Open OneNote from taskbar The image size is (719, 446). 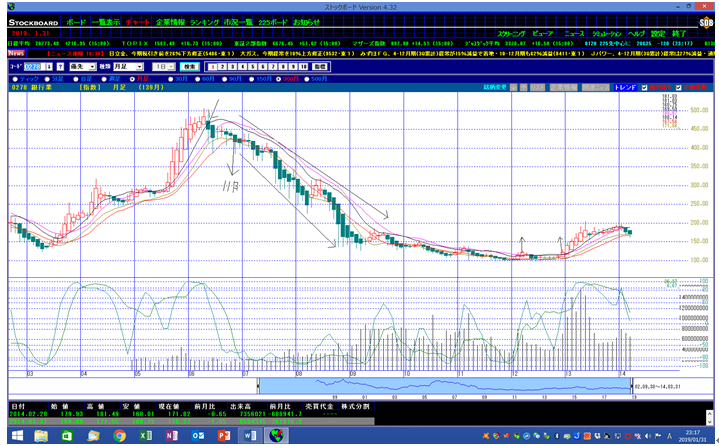[x=172, y=435]
